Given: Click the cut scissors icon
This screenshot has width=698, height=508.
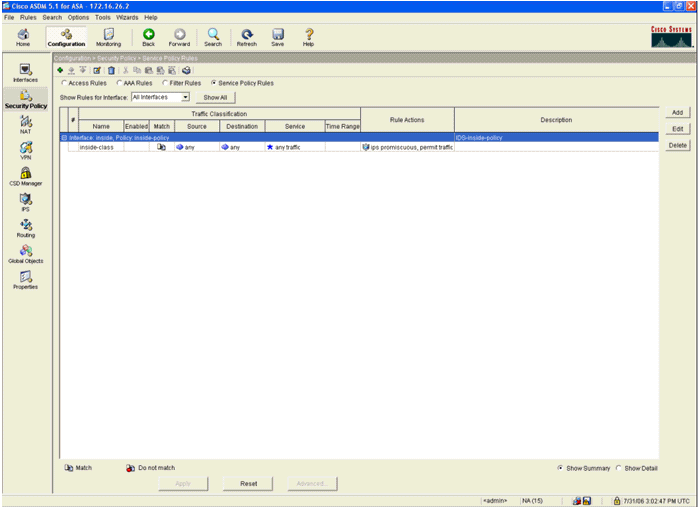Looking at the screenshot, I should coord(126,70).
